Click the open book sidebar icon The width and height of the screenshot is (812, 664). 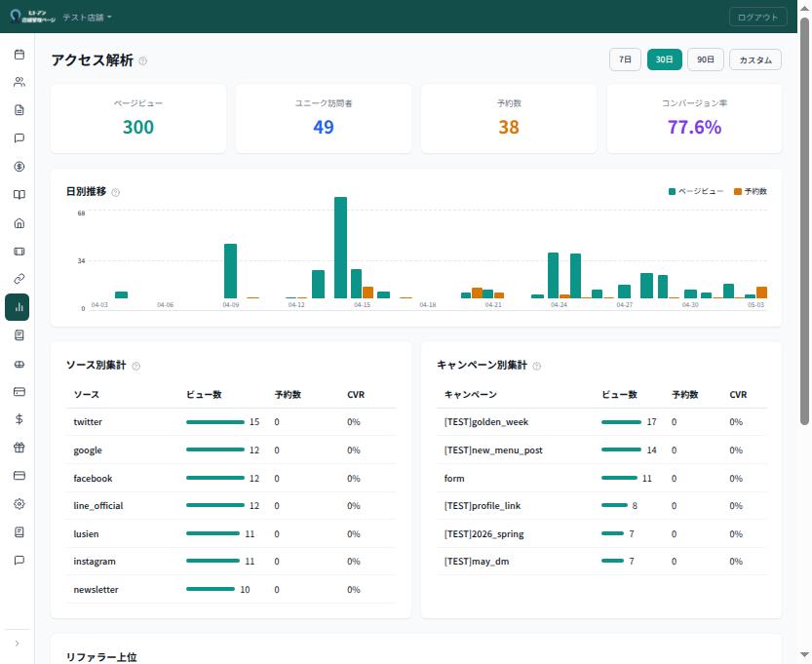pyautogui.click(x=19, y=195)
